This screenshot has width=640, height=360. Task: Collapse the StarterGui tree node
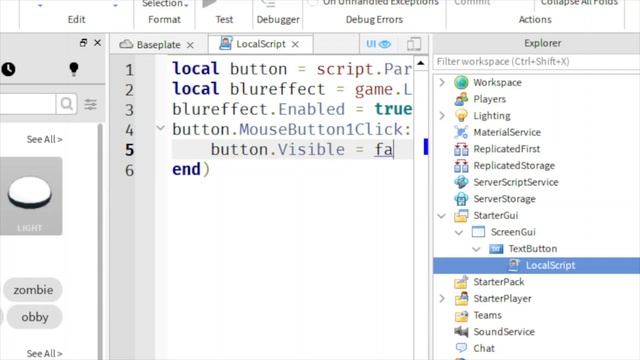tap(442, 216)
